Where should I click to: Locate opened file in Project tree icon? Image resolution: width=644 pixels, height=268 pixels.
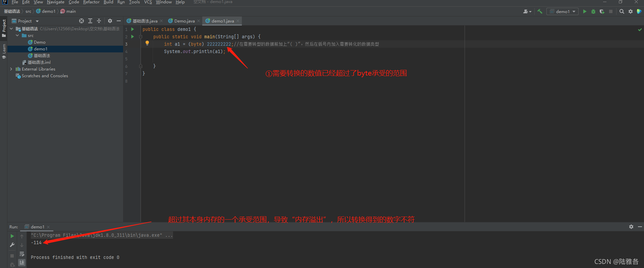pos(81,21)
